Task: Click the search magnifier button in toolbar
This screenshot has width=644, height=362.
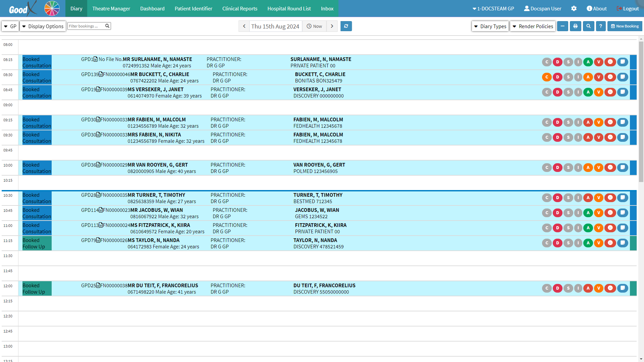Action: click(588, 26)
